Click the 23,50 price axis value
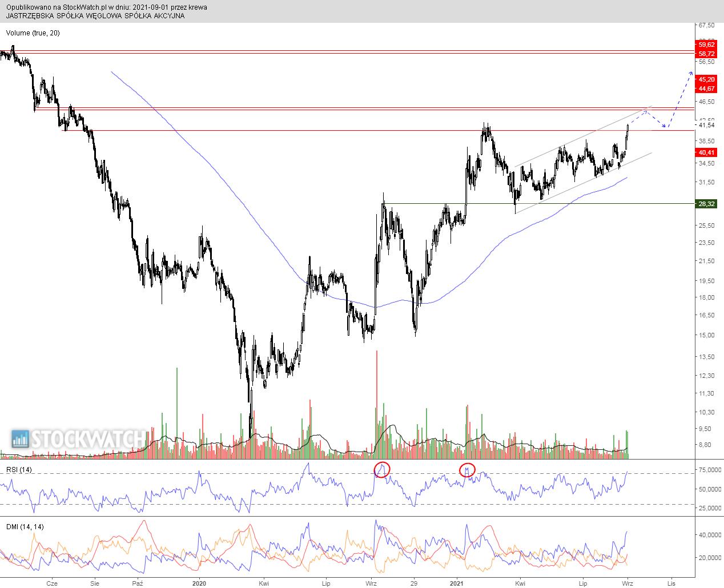The width and height of the screenshot is (724, 588). coord(706,243)
